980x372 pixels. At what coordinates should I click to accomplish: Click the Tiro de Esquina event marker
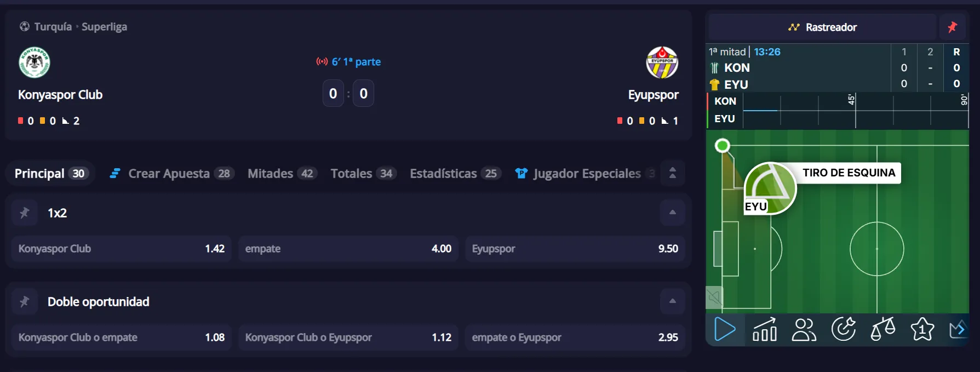[x=770, y=188]
